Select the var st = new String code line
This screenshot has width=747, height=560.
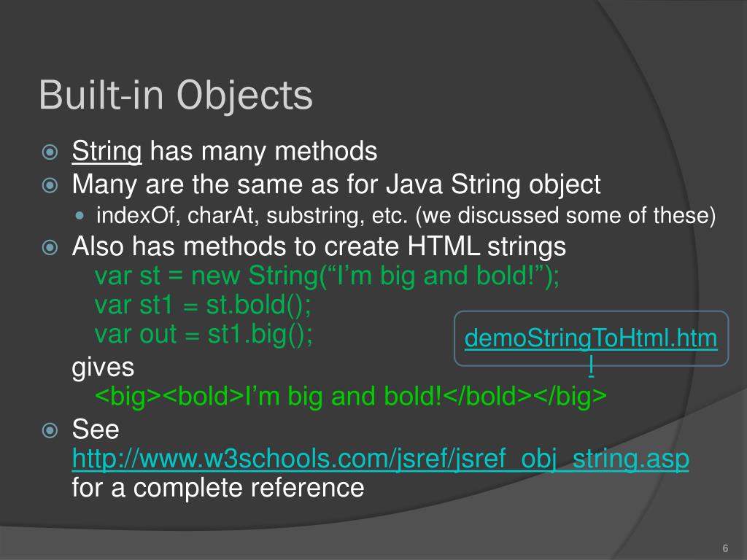327,276
